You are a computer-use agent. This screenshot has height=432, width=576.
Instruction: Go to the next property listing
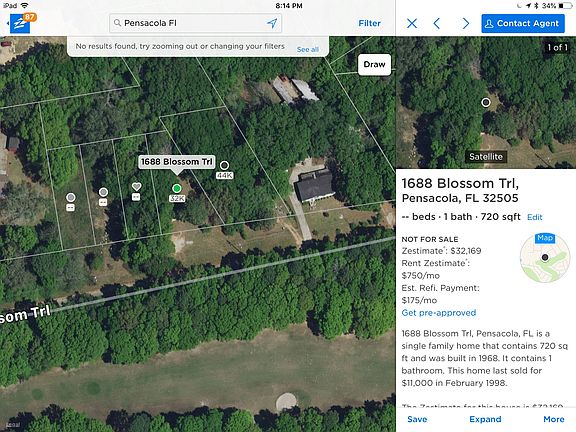point(465,24)
